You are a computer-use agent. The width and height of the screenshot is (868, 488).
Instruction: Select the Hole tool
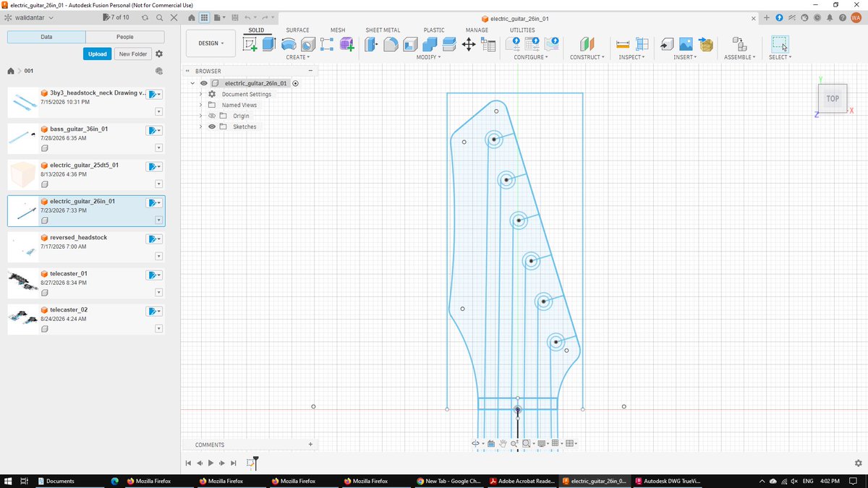click(307, 44)
